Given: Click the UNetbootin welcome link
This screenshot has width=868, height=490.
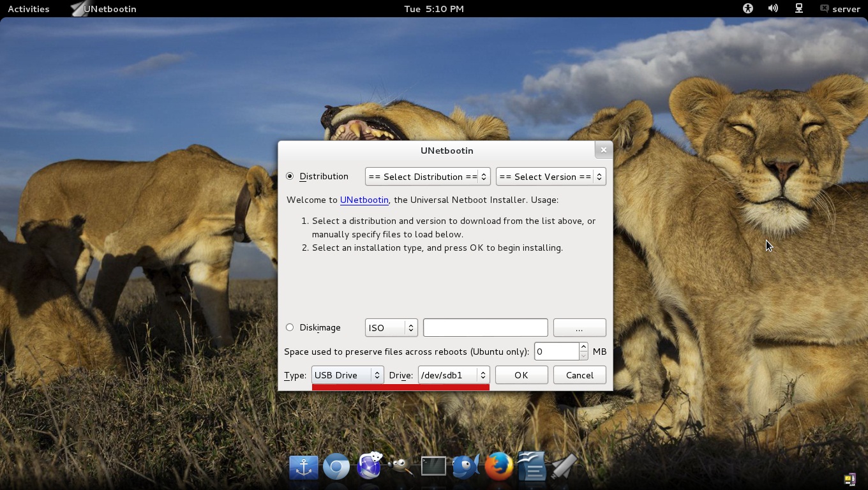Looking at the screenshot, I should 364,200.
